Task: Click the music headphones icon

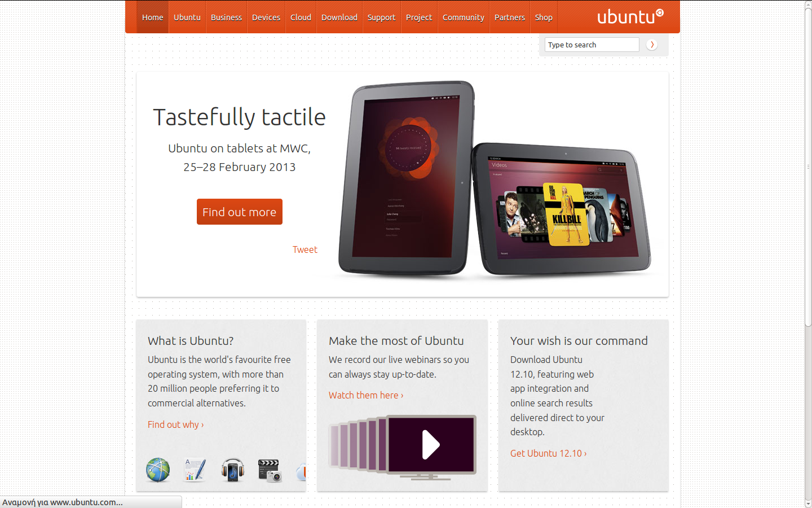Action: point(232,470)
